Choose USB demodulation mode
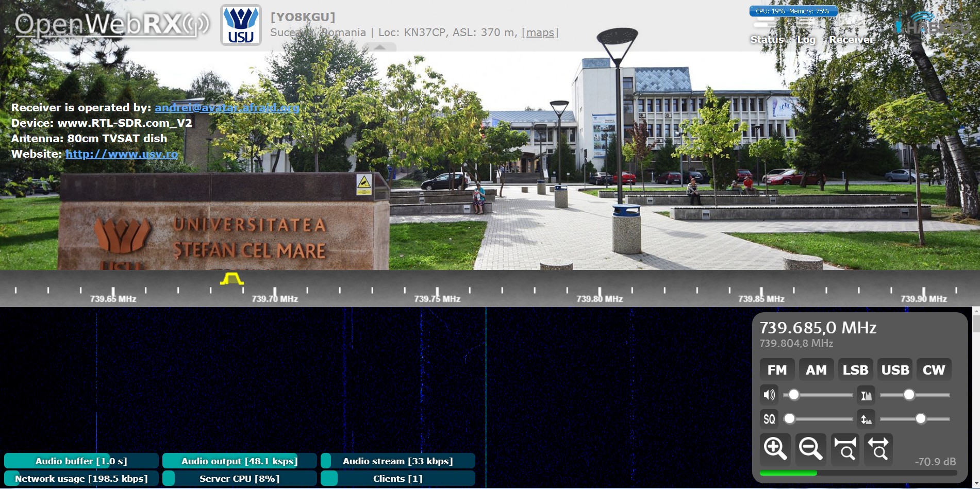This screenshot has width=980, height=489. 895,370
